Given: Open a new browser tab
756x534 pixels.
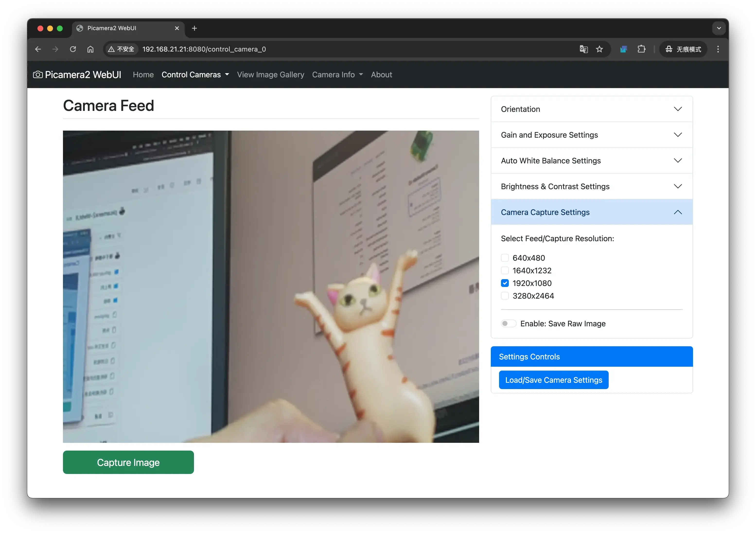Looking at the screenshot, I should tap(194, 28).
